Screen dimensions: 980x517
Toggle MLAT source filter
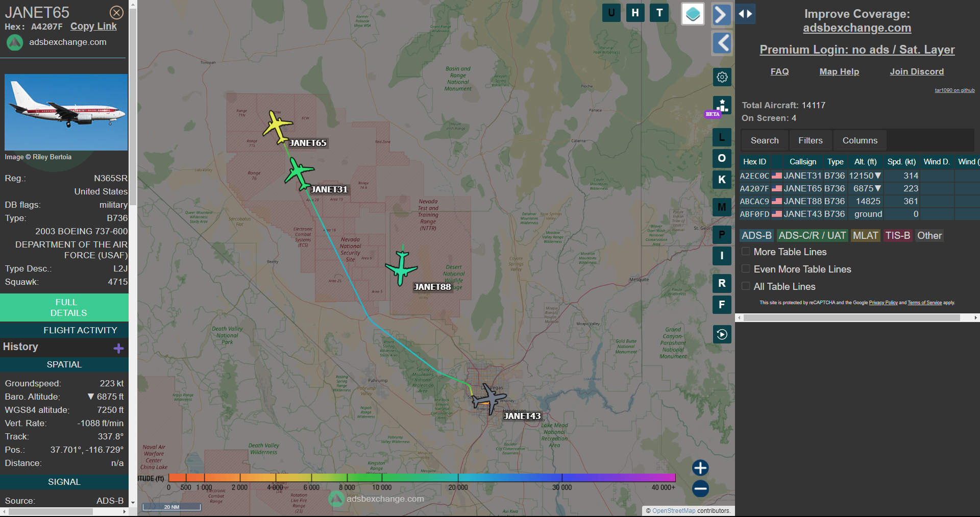865,235
